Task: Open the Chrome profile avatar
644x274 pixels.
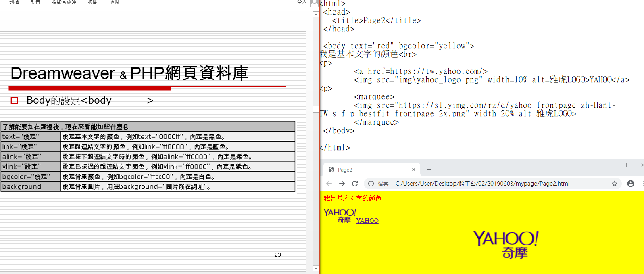Action: (x=631, y=184)
